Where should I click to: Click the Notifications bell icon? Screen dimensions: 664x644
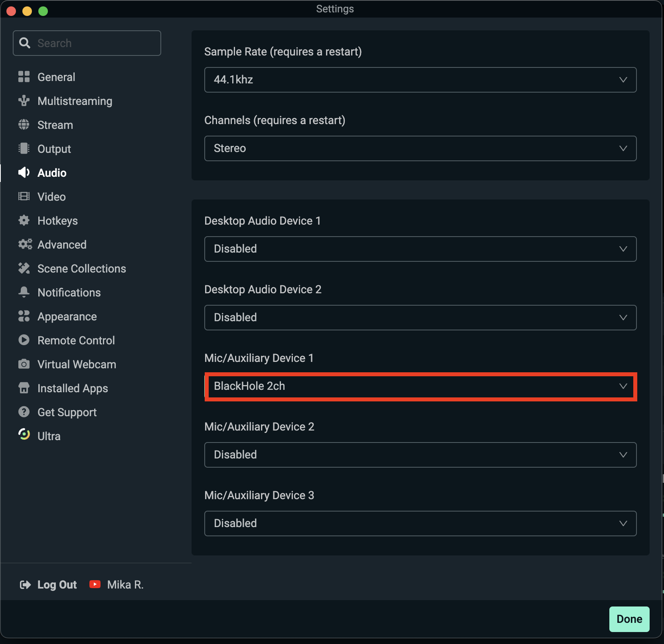[x=24, y=292]
